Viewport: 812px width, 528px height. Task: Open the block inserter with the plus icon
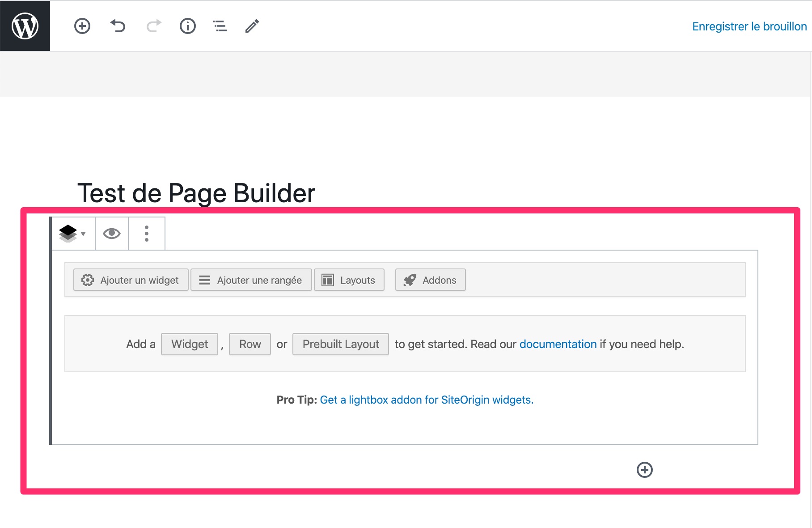pos(82,26)
